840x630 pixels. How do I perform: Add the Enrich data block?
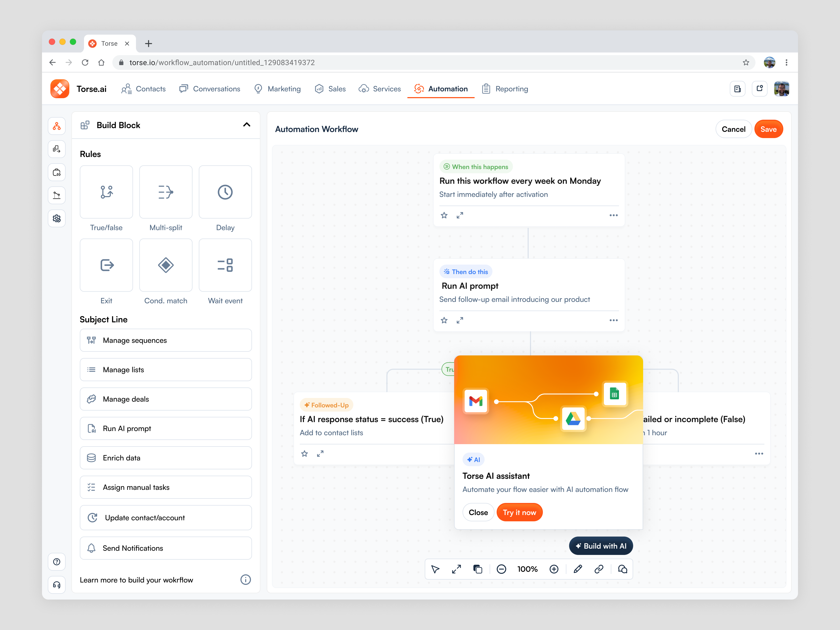(166, 458)
